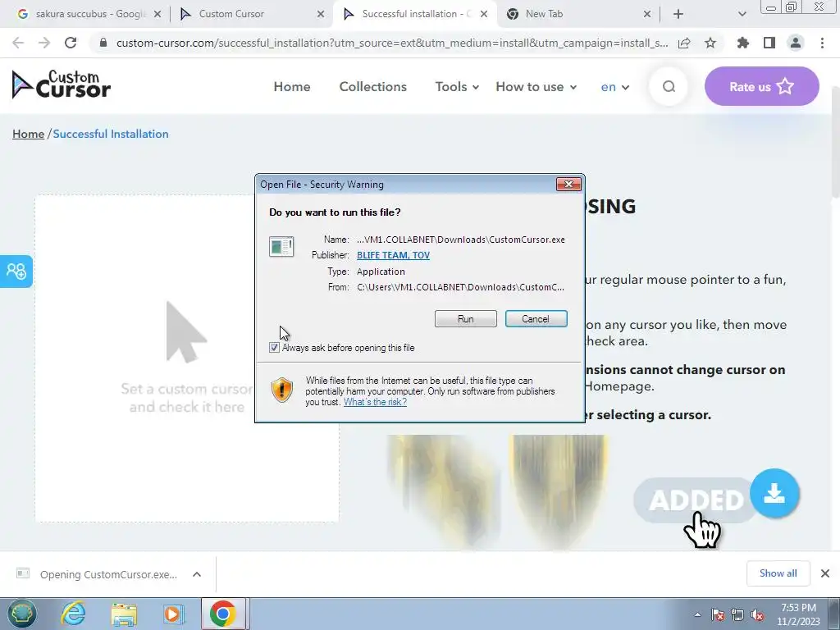Expand the Tools dropdown menu
840x630 pixels.
tap(457, 86)
